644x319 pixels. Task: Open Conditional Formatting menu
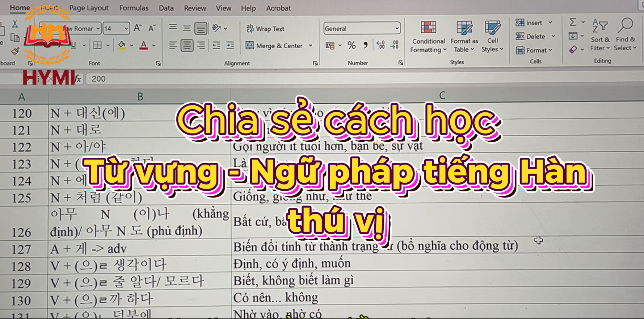pyautogui.click(x=428, y=37)
